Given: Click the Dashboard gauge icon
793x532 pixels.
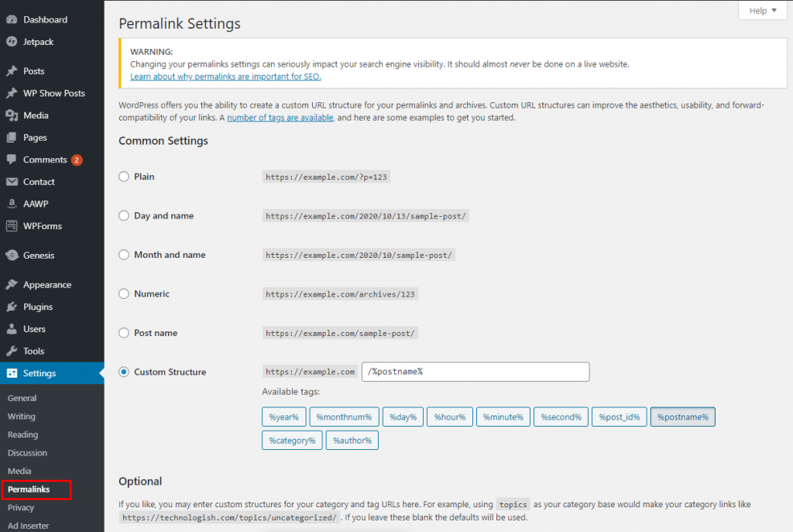Looking at the screenshot, I should tap(12, 19).
